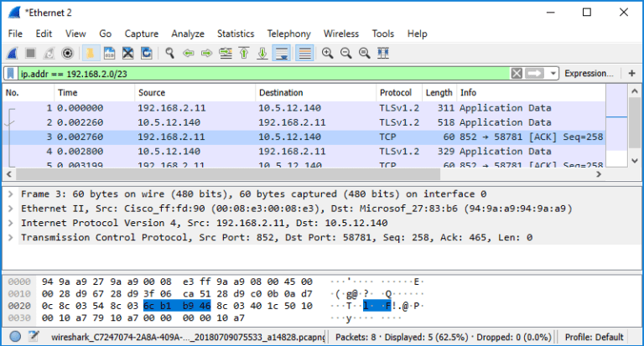
Task: Edit capture file properties pencil icon
Action: coord(34,337)
